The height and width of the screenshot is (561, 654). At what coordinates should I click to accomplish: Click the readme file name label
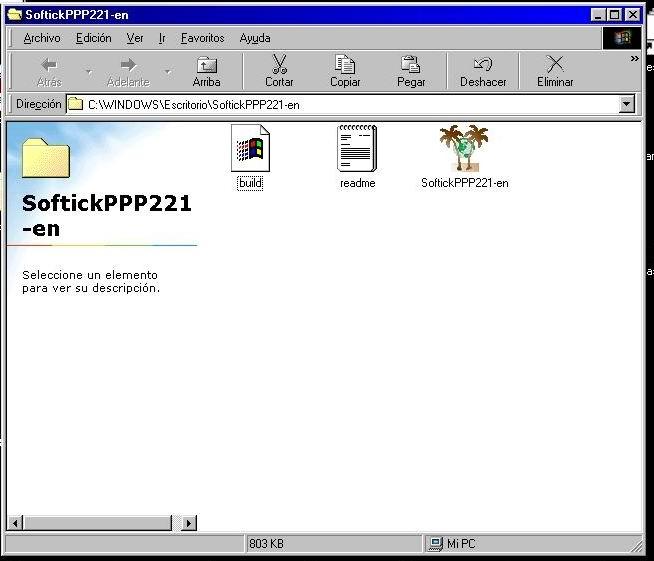pyautogui.click(x=357, y=183)
